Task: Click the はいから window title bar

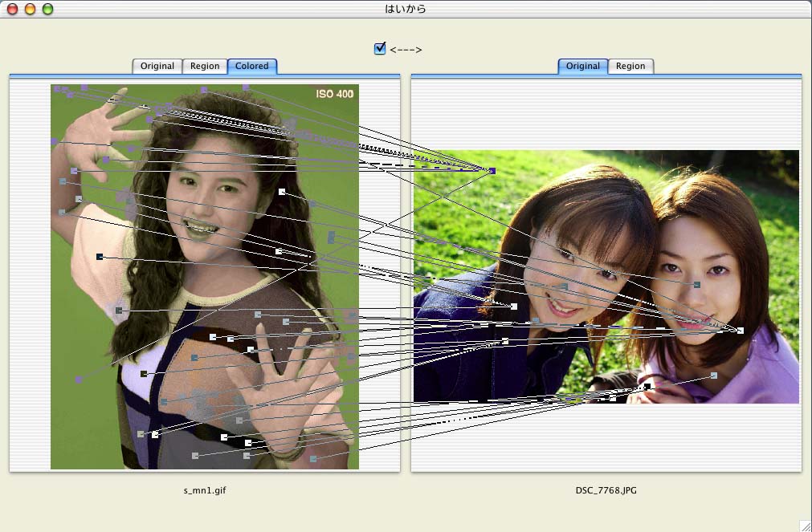Action: tap(406, 9)
